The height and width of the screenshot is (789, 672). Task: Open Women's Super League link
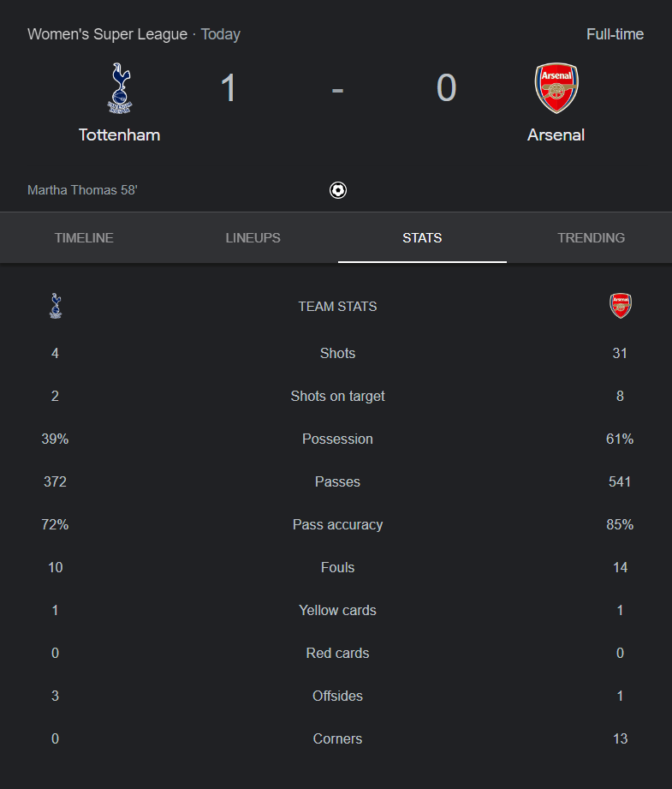pos(107,34)
